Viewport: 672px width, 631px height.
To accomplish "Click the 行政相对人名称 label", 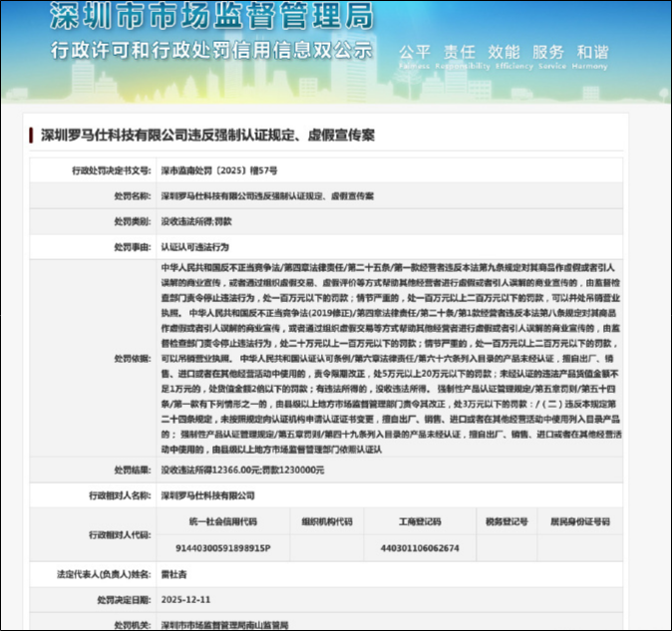I will pyautogui.click(x=120, y=495).
